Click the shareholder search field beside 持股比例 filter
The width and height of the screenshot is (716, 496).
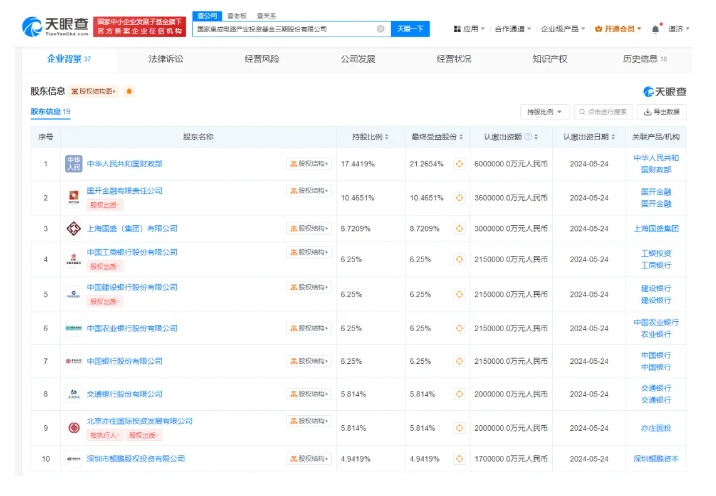tap(603, 112)
